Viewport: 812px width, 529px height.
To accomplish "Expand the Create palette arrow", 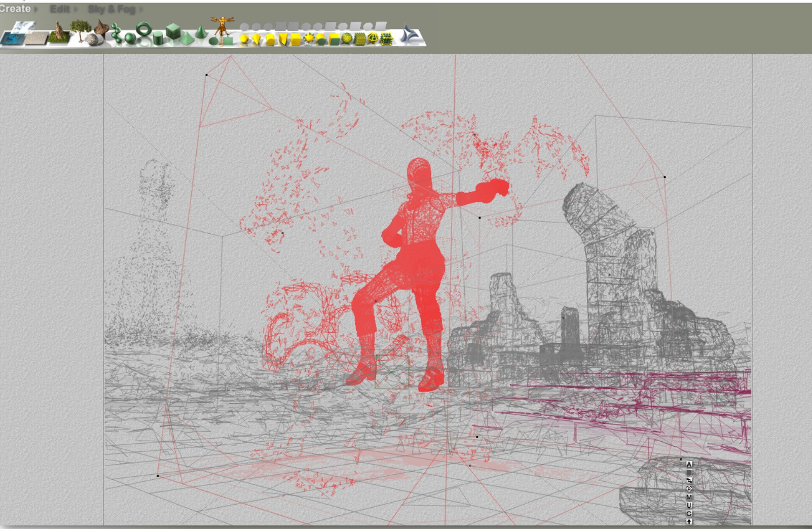I will coord(36,9).
